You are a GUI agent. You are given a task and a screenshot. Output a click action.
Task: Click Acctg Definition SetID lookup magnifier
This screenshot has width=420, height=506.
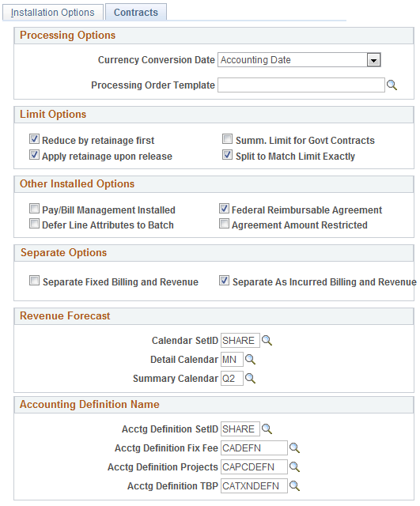(x=267, y=429)
